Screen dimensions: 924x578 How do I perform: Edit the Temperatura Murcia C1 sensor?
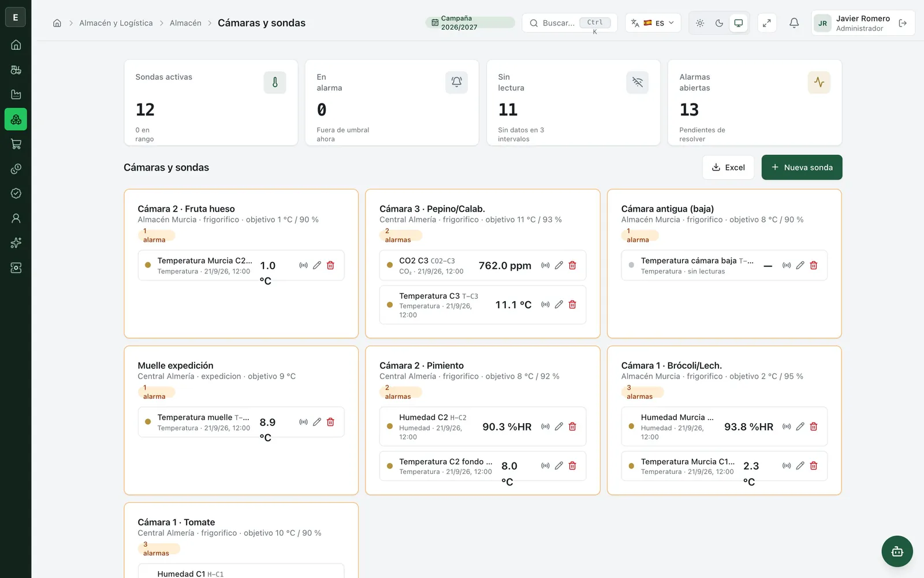coord(800,466)
